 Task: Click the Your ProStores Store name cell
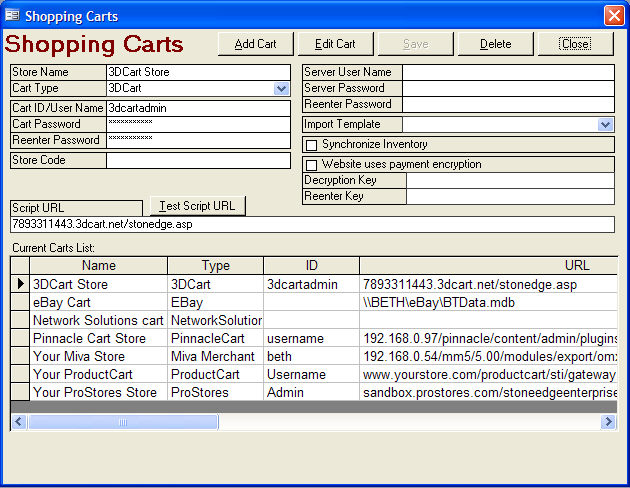point(98,392)
